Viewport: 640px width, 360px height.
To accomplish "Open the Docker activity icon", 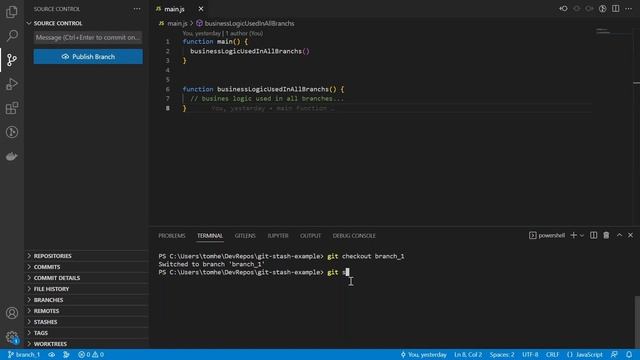I will [x=12, y=156].
